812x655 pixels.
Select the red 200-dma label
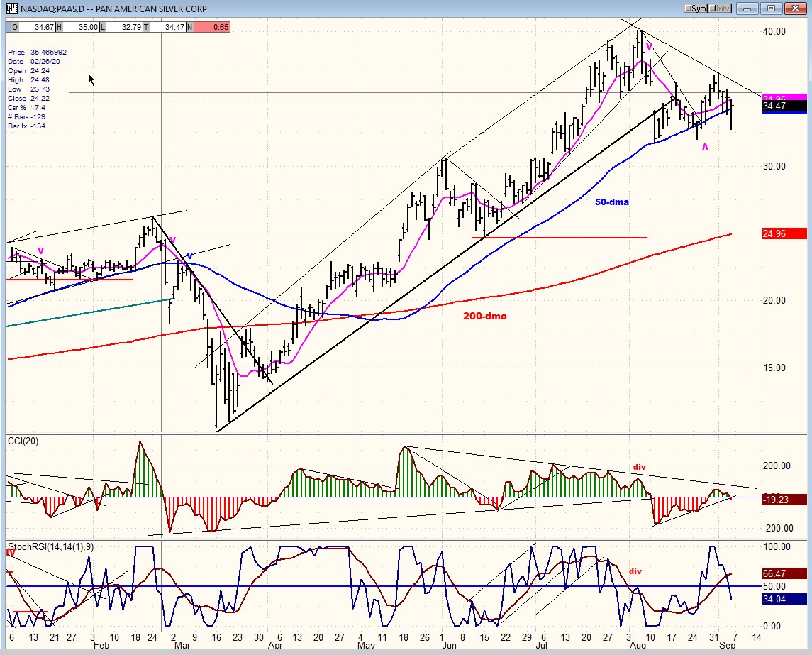(484, 316)
